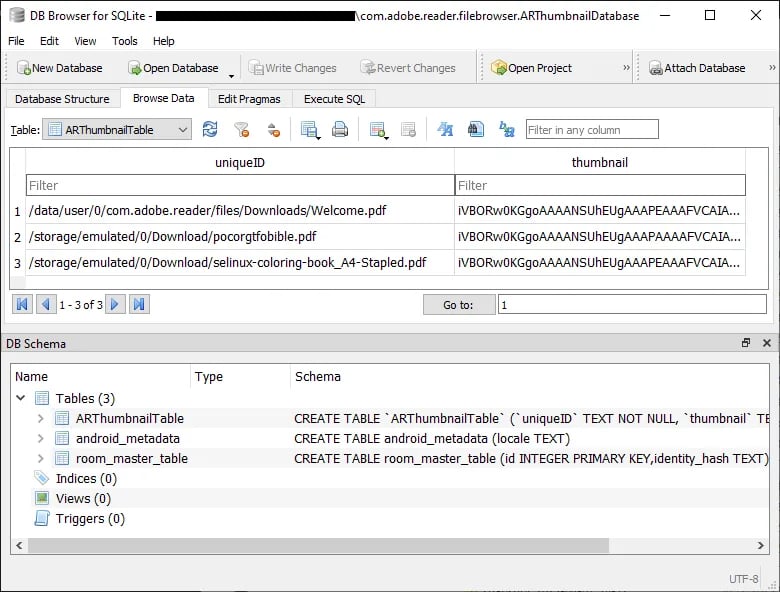Select the thumbnail cell in row 2
The height and width of the screenshot is (592, 780).
click(x=599, y=236)
